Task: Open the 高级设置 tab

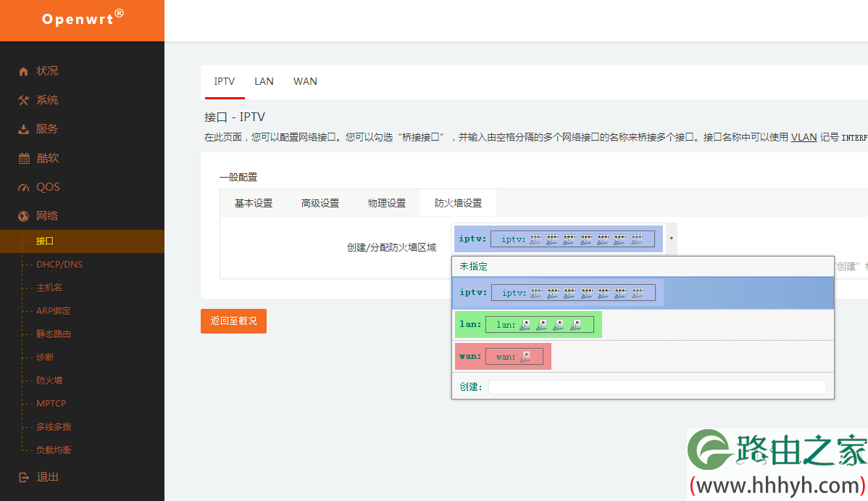Action: (x=320, y=203)
